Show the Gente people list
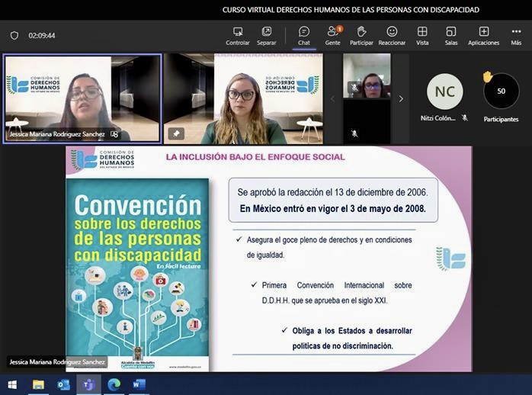This screenshot has width=532, height=395. [332, 35]
